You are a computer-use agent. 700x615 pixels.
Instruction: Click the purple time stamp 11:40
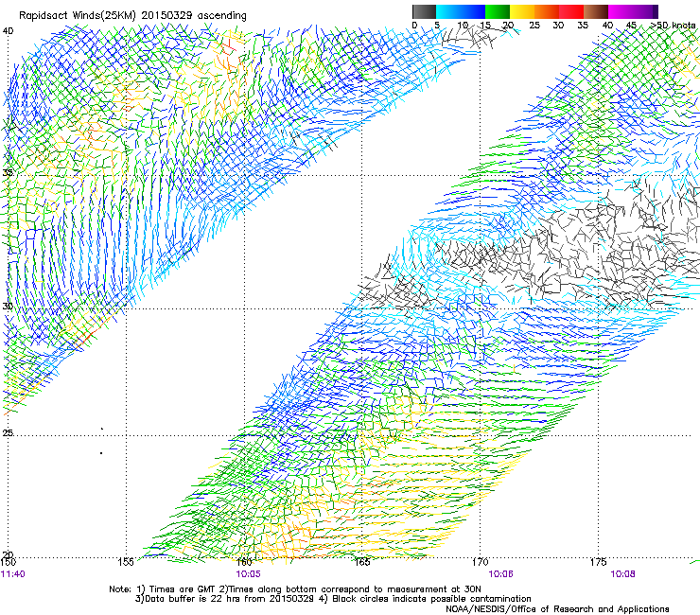tap(13, 574)
